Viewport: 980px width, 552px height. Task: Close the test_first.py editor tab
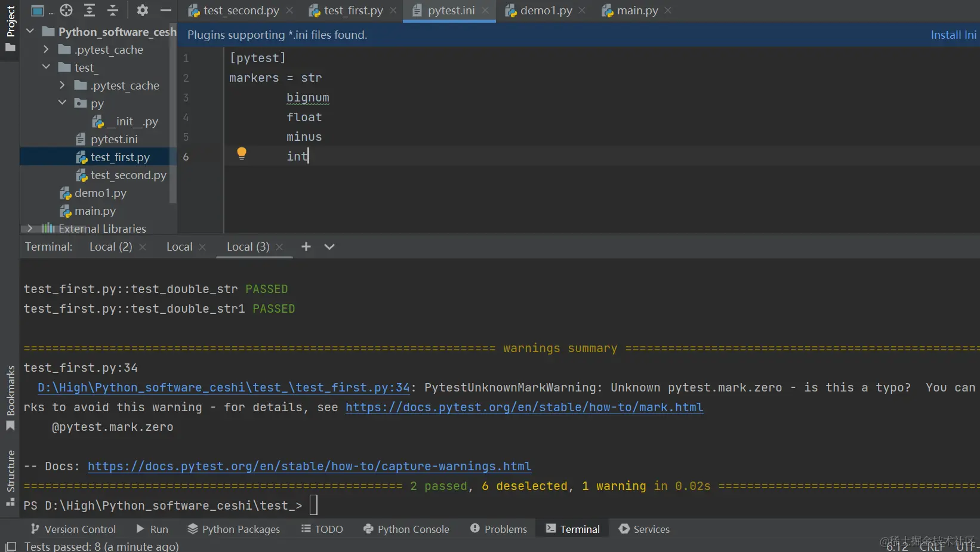[x=393, y=11]
